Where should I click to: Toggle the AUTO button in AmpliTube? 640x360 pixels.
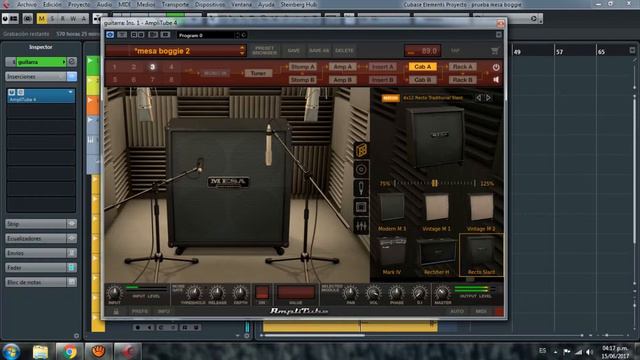pyautogui.click(x=457, y=311)
